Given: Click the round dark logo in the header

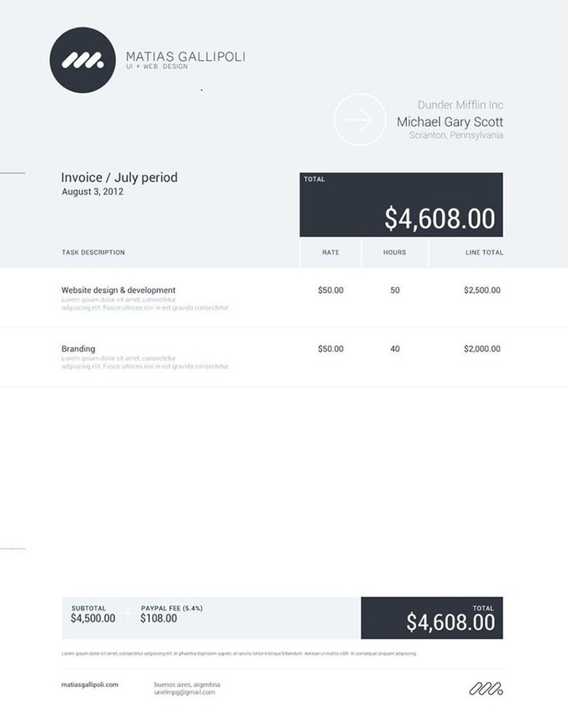Looking at the screenshot, I should [82, 60].
